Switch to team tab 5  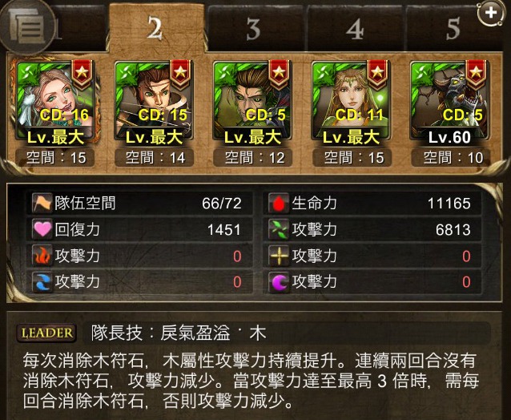[x=453, y=29]
